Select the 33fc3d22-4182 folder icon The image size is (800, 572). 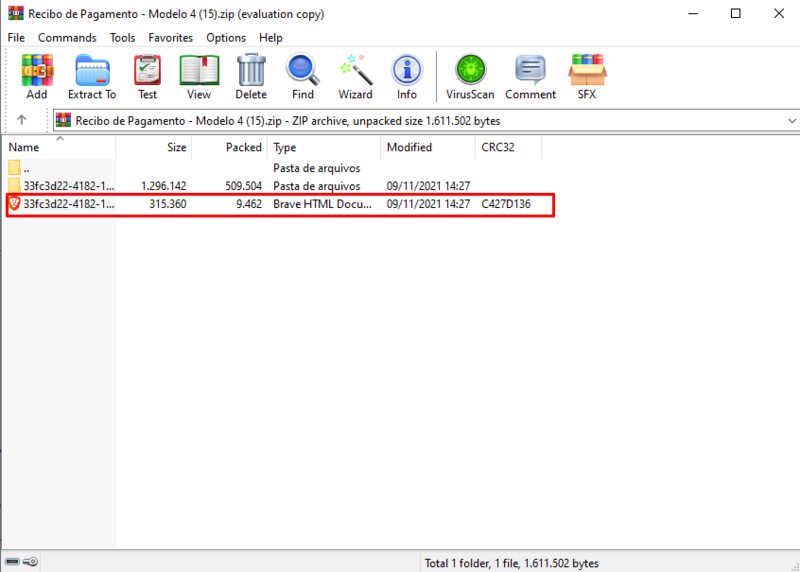(x=14, y=186)
